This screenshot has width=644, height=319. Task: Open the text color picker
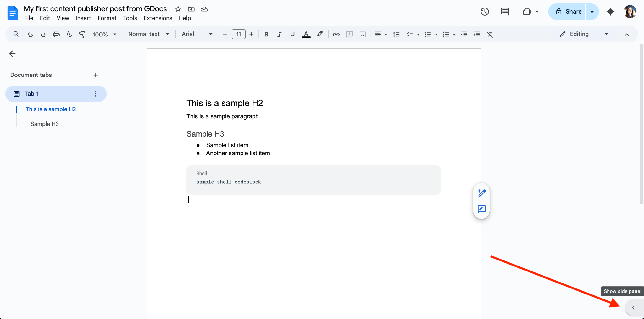pos(306,34)
